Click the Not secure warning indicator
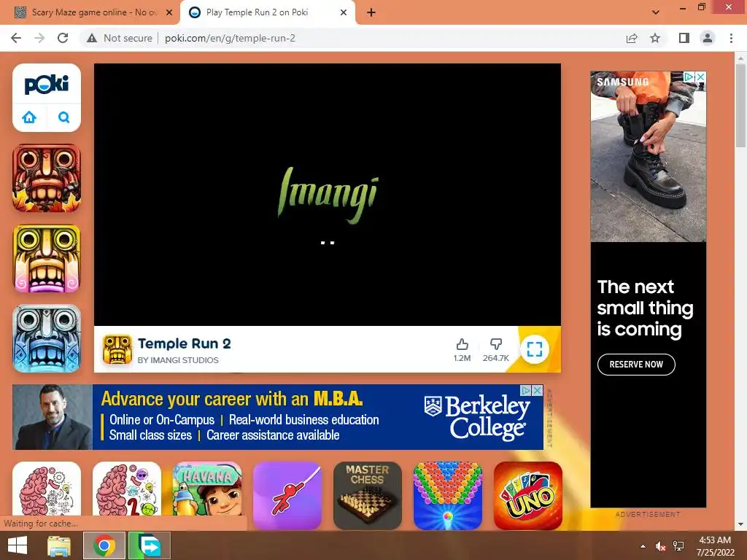This screenshot has height=560, width=747. (x=120, y=38)
